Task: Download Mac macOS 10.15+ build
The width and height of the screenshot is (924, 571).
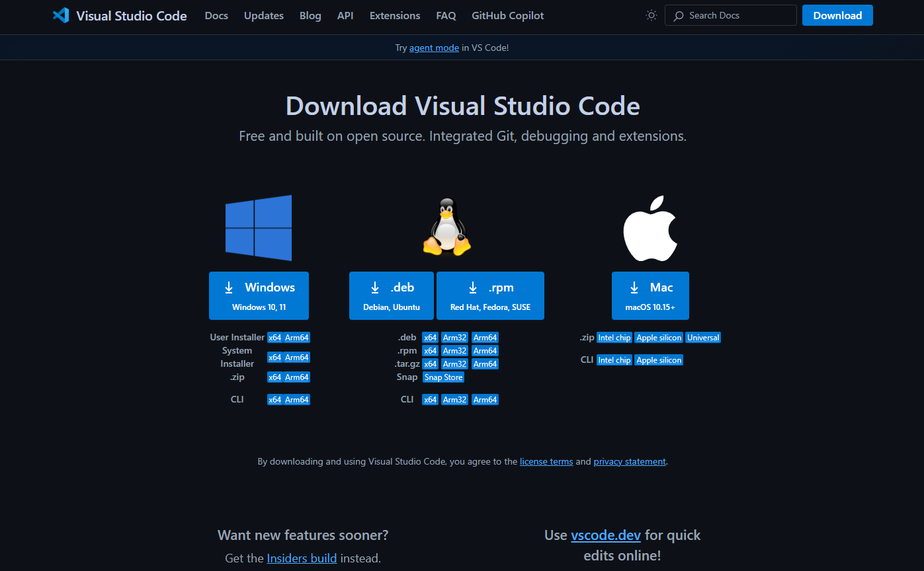Action: [650, 295]
